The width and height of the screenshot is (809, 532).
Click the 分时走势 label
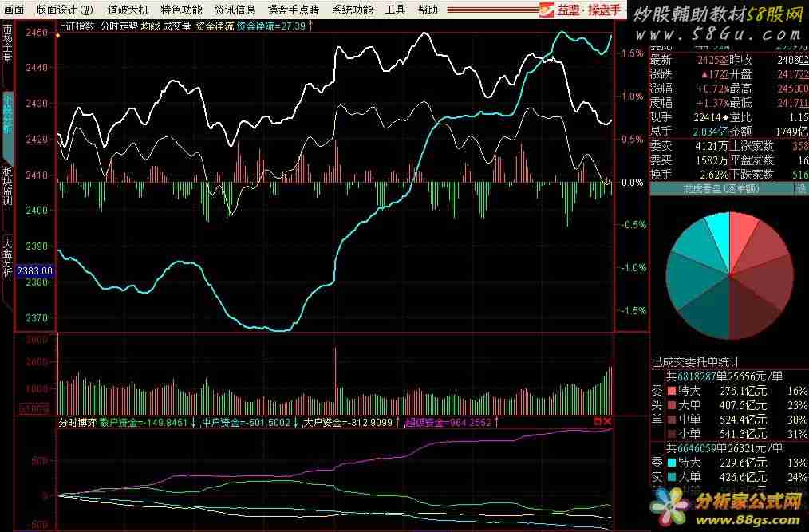click(x=119, y=26)
